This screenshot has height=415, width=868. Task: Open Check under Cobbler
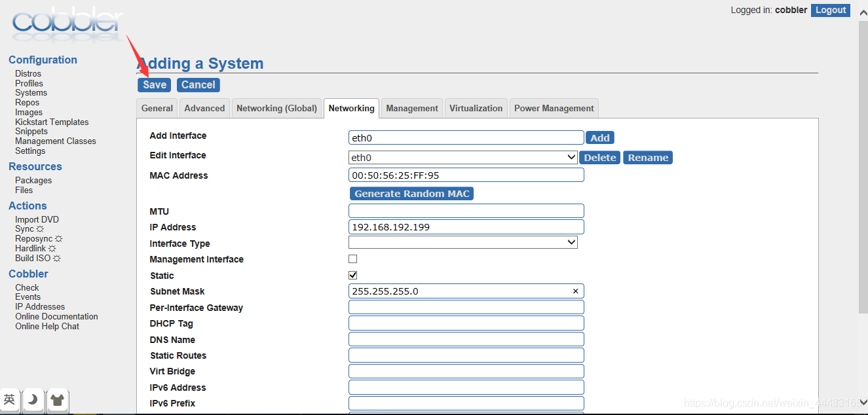28,288
